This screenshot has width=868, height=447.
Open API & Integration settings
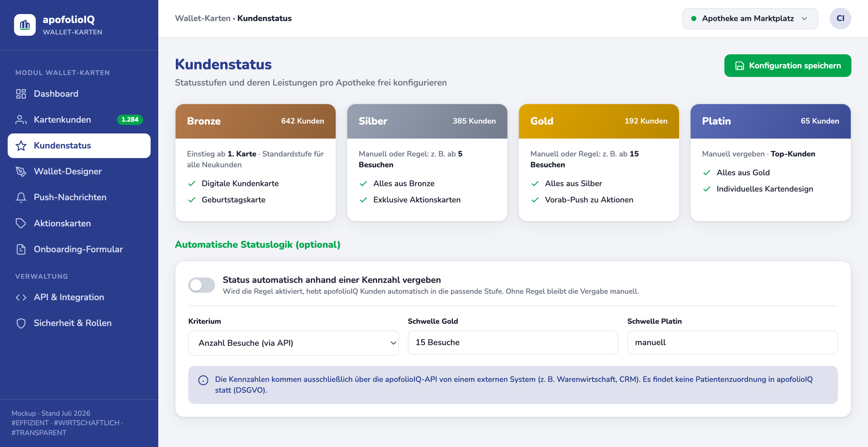point(79,297)
